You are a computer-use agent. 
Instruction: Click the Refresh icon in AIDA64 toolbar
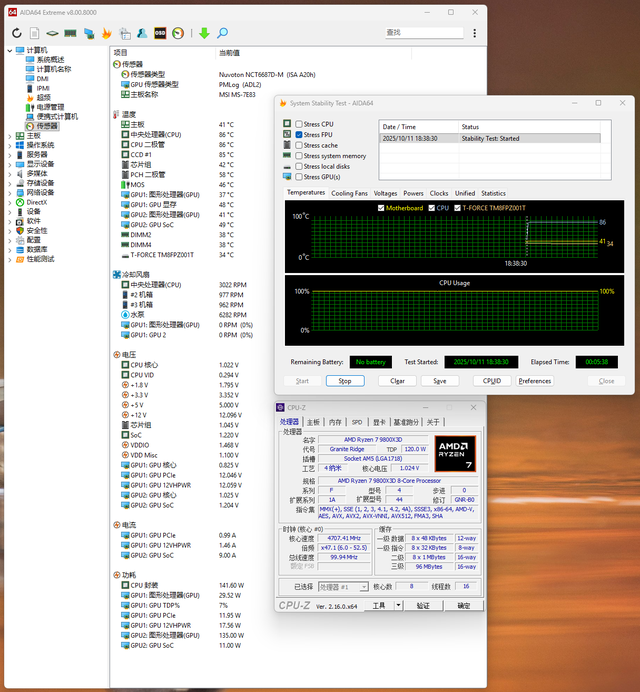(18, 33)
